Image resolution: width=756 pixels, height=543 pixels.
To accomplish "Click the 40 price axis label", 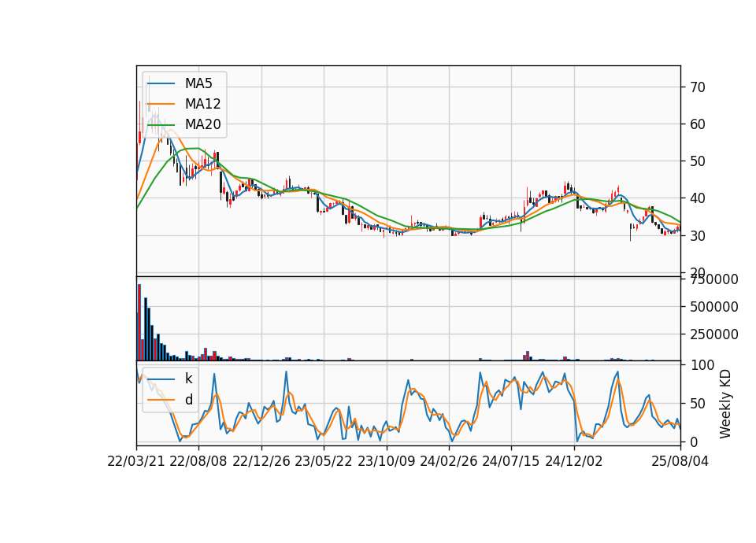I will [698, 198].
